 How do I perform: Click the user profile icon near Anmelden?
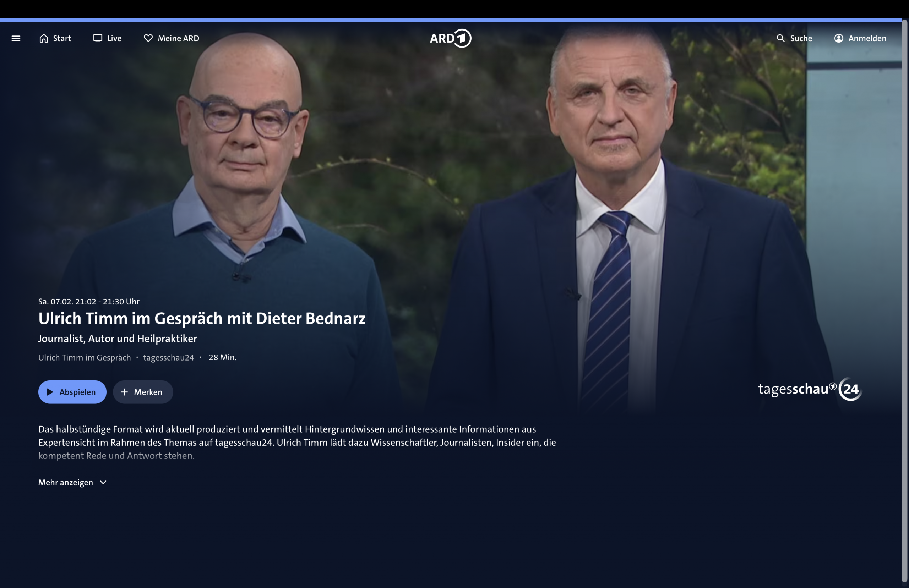(x=839, y=38)
